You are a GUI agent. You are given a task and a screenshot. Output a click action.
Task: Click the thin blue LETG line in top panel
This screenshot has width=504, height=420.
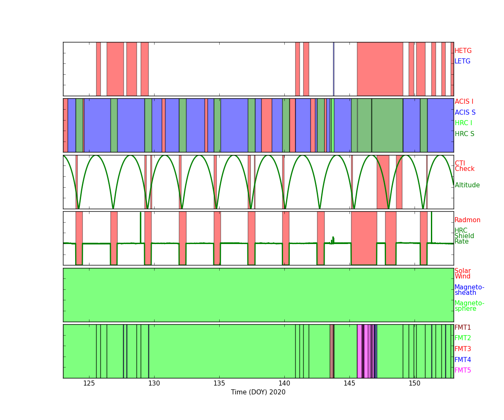pyautogui.click(x=333, y=69)
